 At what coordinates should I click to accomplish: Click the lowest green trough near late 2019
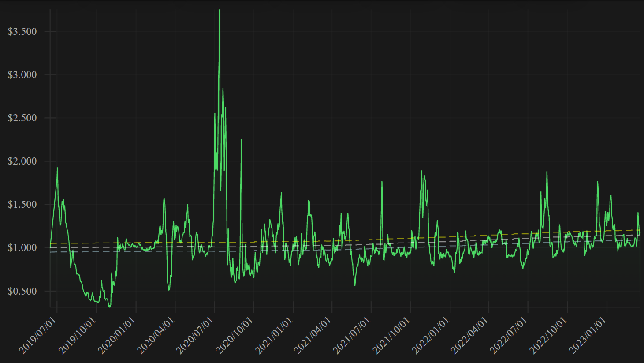(x=110, y=306)
